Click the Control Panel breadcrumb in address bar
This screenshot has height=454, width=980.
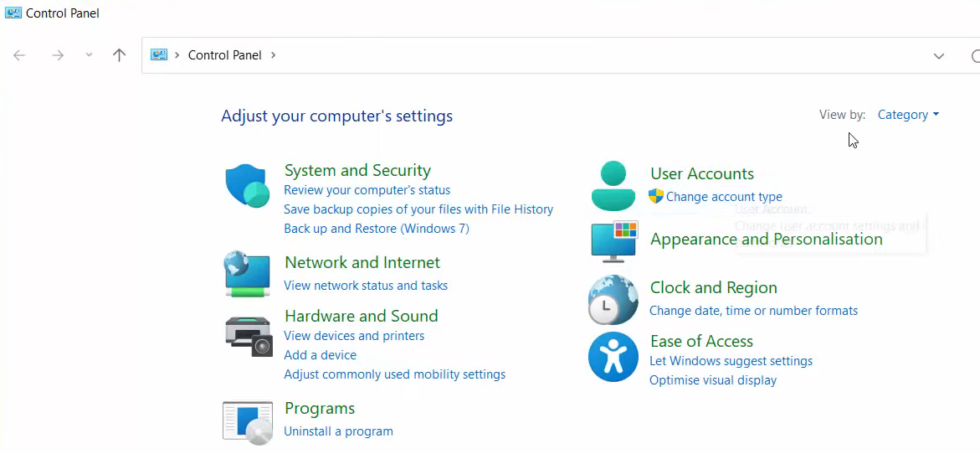pyautogui.click(x=224, y=55)
